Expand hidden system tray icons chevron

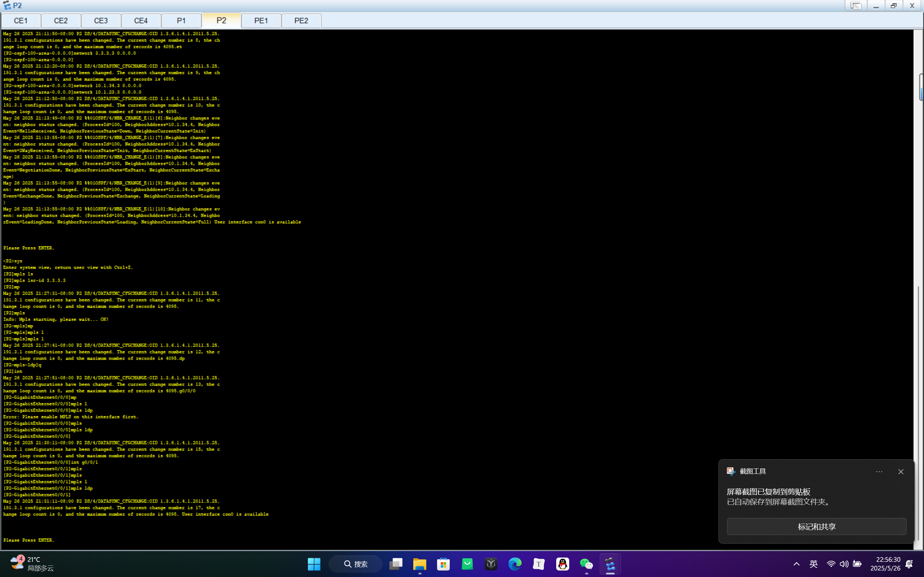coord(797,564)
